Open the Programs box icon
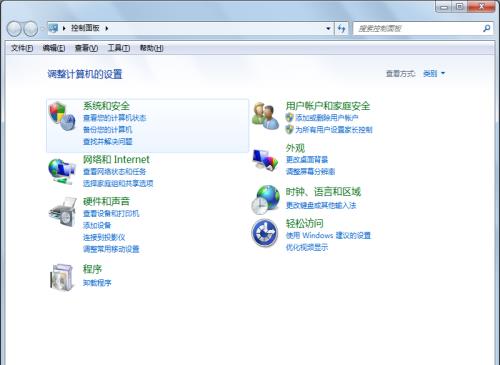The height and width of the screenshot is (365, 500). 62,277
